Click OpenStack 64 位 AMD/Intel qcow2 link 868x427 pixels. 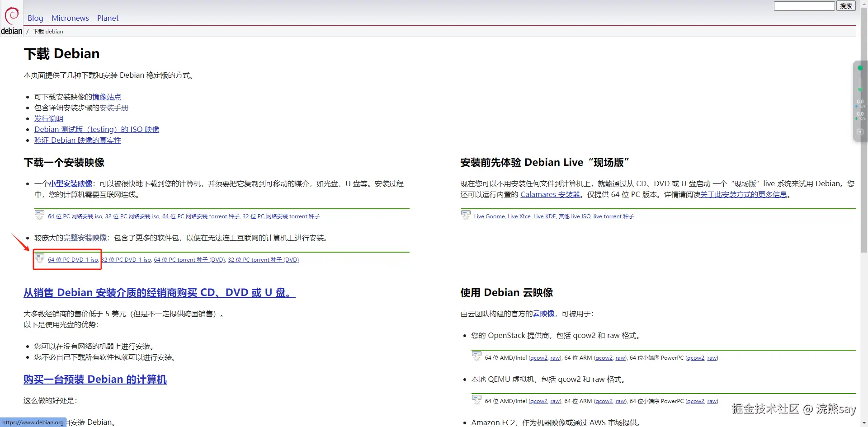[539, 358]
